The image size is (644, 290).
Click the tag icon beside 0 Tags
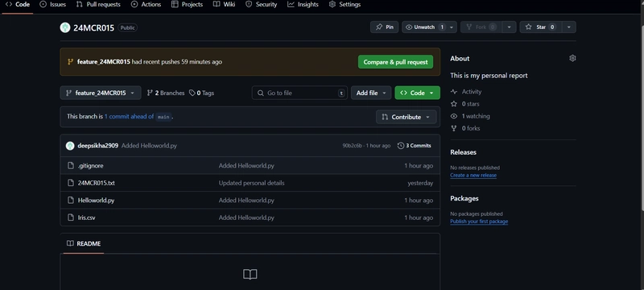[192, 93]
